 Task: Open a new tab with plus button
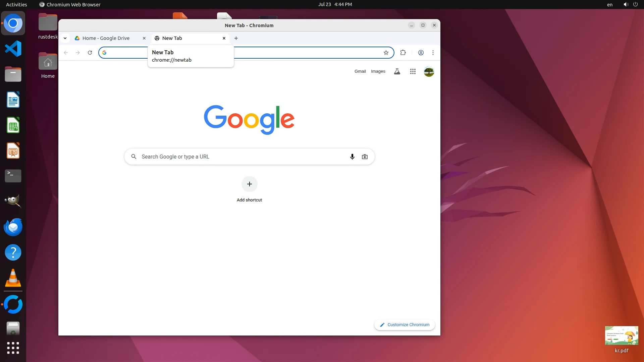(x=236, y=38)
